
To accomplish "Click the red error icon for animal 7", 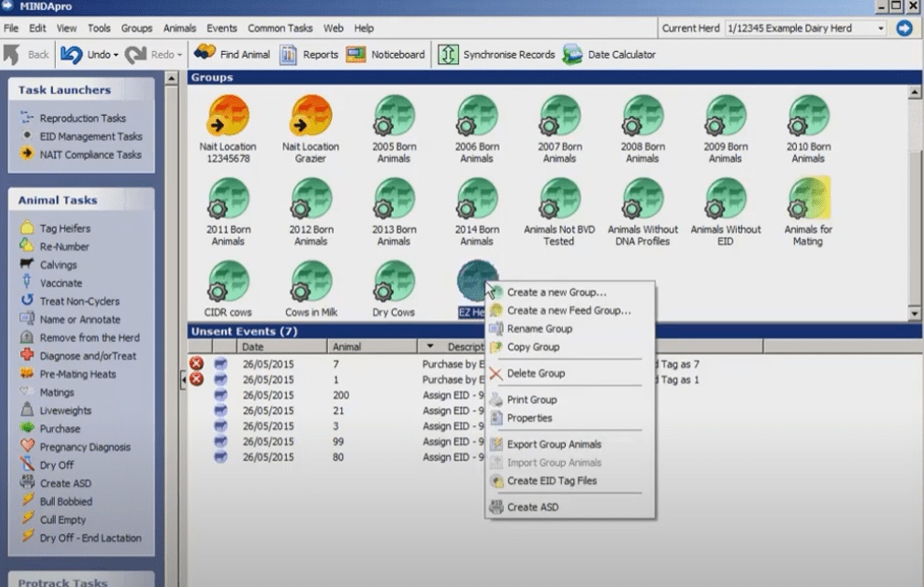I will pyautogui.click(x=196, y=364).
